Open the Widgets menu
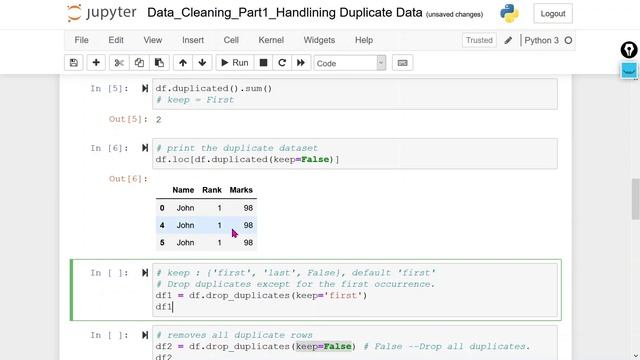The image size is (640, 360). pyautogui.click(x=319, y=40)
